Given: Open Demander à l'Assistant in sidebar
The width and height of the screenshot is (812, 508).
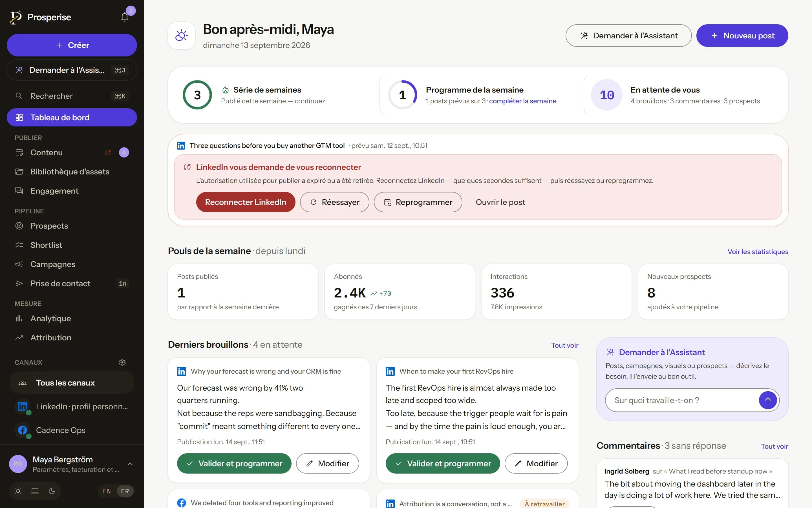Looking at the screenshot, I should [x=72, y=70].
